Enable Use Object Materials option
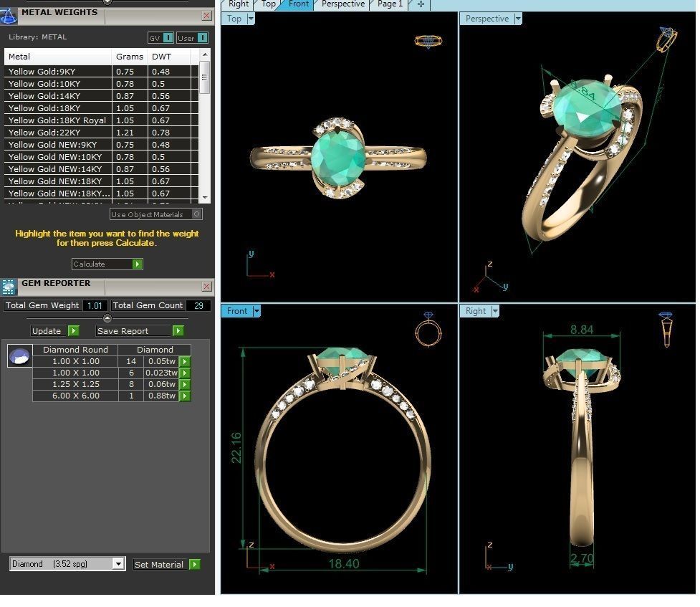The image size is (700, 607). (x=155, y=214)
